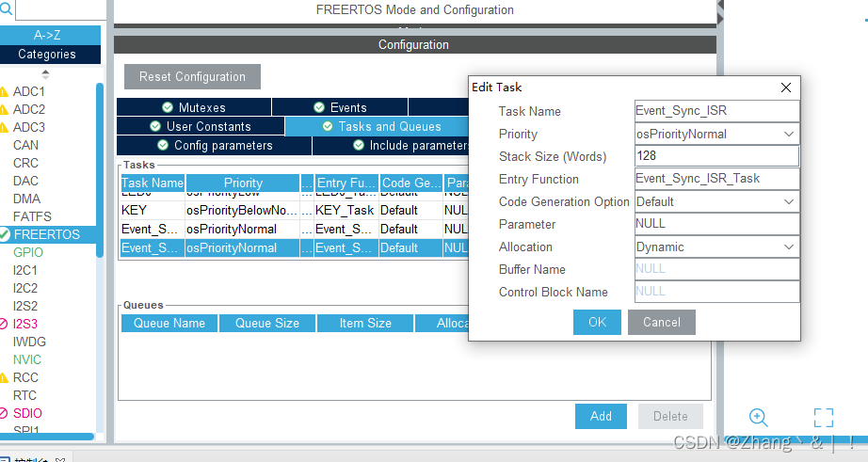Close the Edit Task dialog
The image size is (868, 462).
click(x=785, y=88)
